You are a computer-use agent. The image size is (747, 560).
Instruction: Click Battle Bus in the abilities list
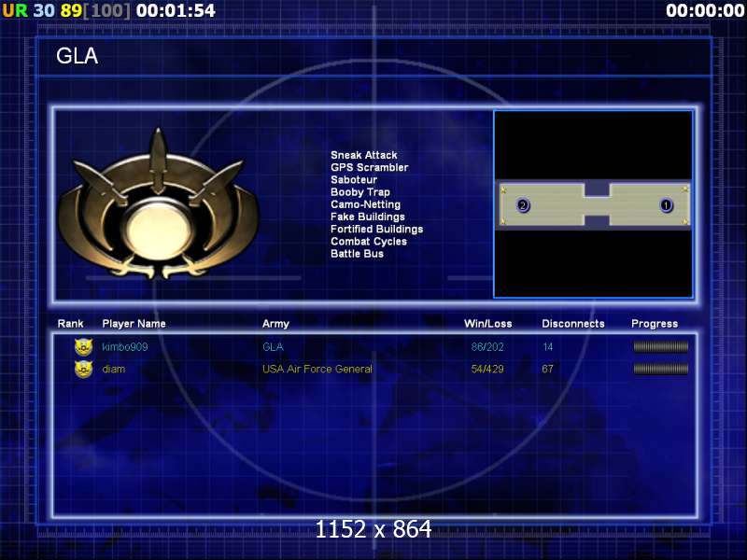coord(358,254)
